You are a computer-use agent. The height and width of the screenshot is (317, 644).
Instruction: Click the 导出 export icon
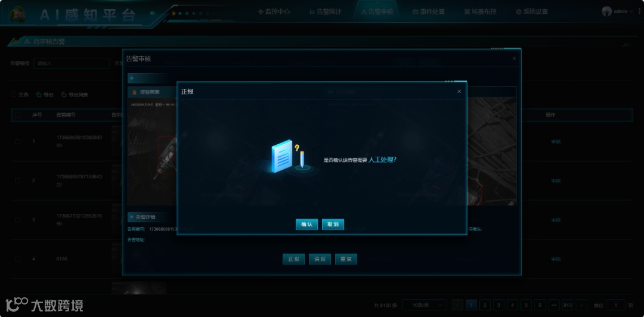point(39,94)
